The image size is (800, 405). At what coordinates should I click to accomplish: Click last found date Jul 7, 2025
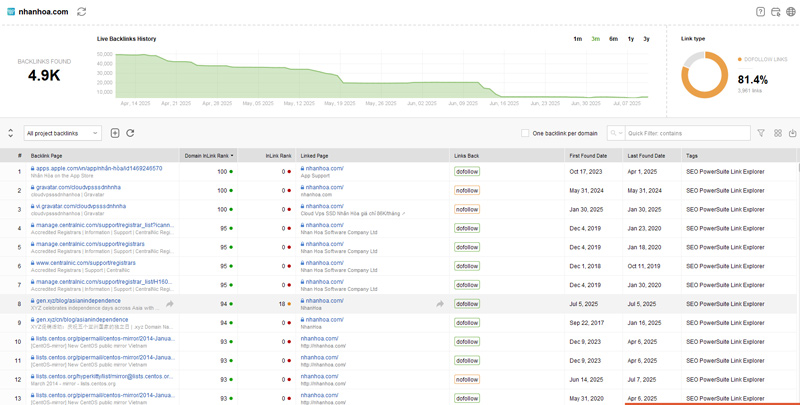tap(641, 379)
